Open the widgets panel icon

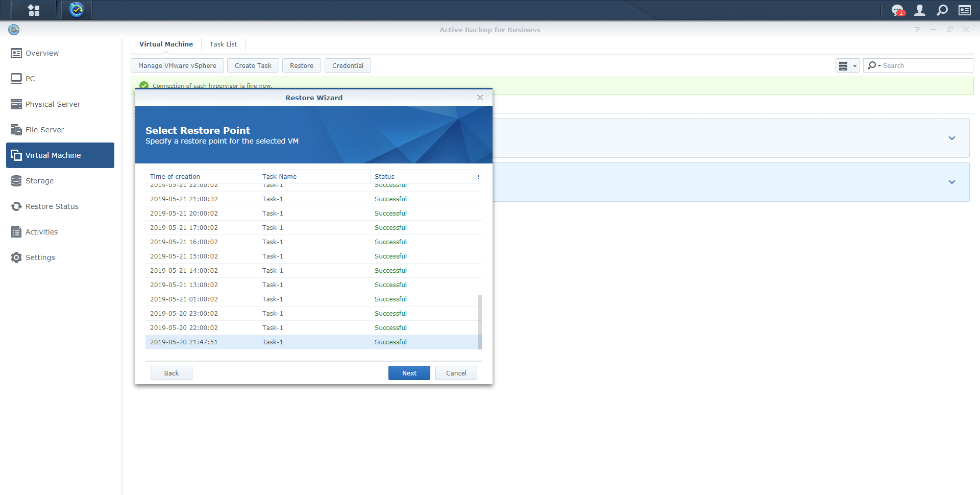[x=965, y=10]
